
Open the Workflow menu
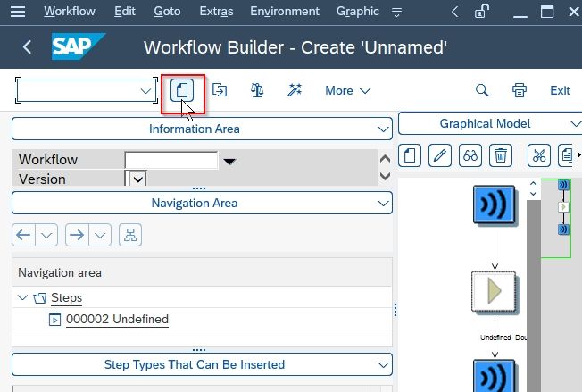point(70,12)
